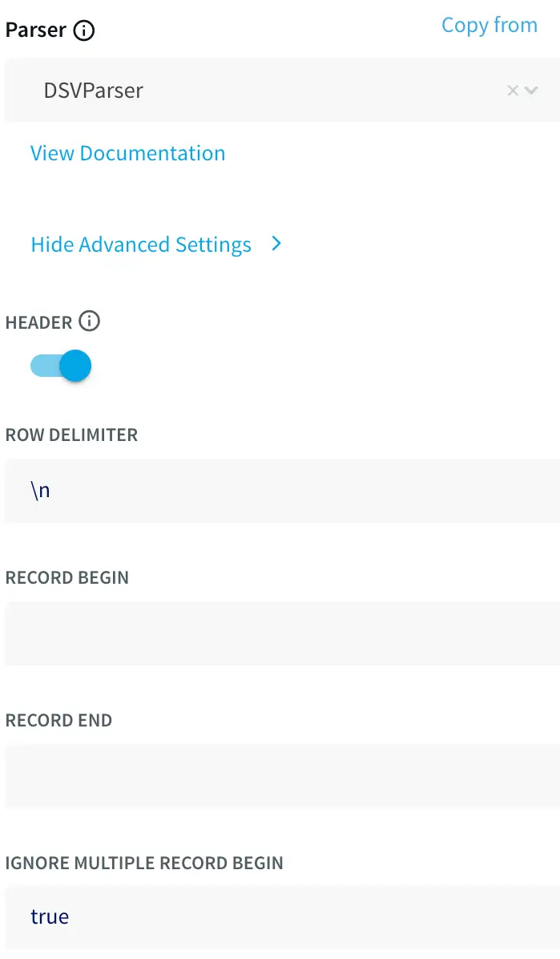560x959 pixels.
Task: Click the info icon next to HEADER
Action: pos(90,322)
